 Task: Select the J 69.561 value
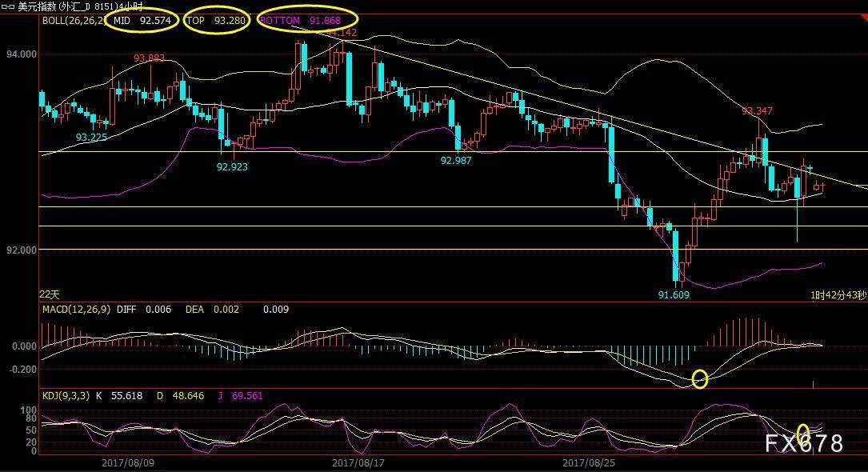click(240, 396)
